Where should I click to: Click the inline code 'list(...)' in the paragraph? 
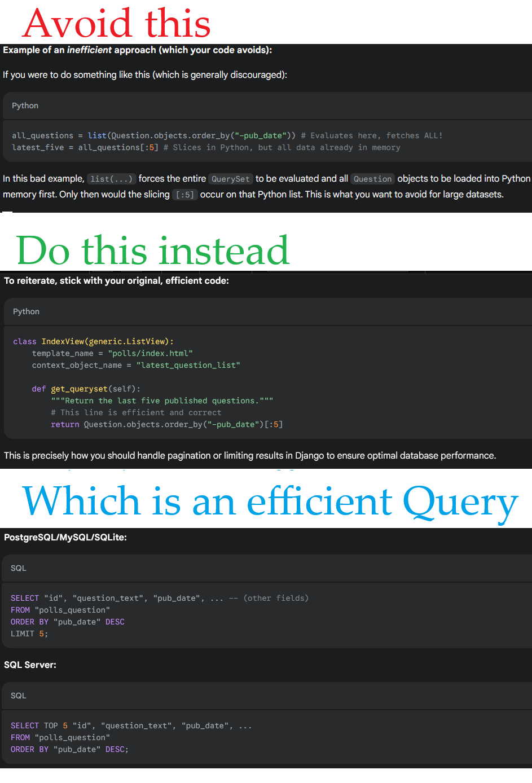tap(112, 179)
